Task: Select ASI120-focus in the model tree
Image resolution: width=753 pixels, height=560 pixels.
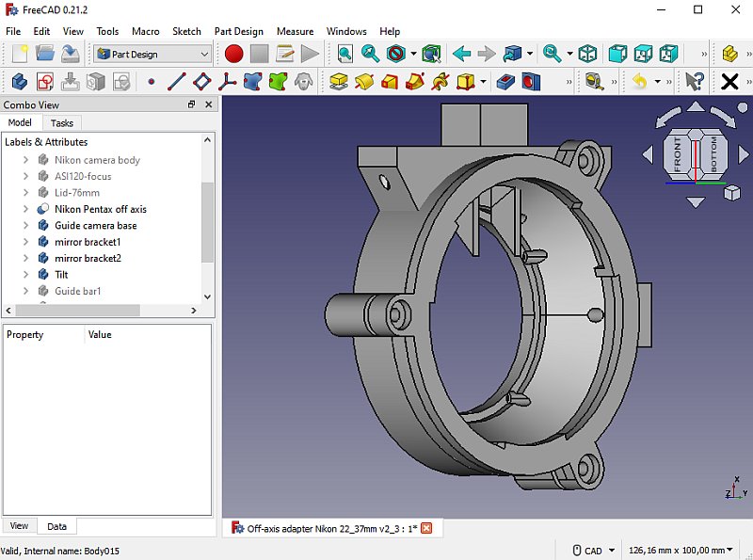Action: pyautogui.click(x=83, y=176)
